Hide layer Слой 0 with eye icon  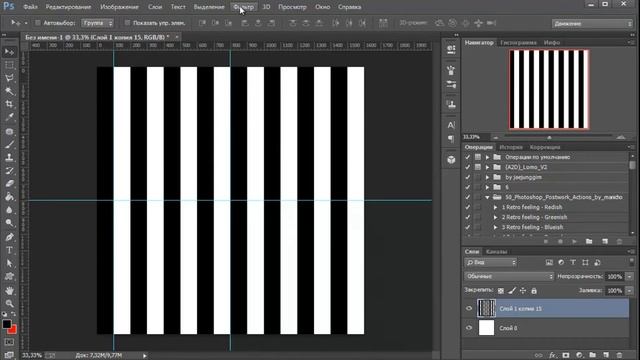tap(469, 328)
